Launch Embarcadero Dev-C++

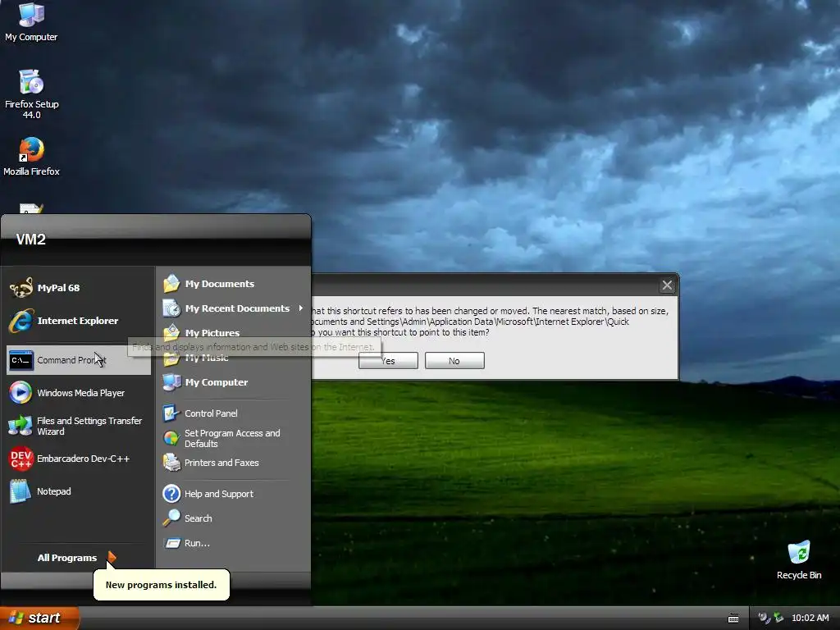point(78,459)
